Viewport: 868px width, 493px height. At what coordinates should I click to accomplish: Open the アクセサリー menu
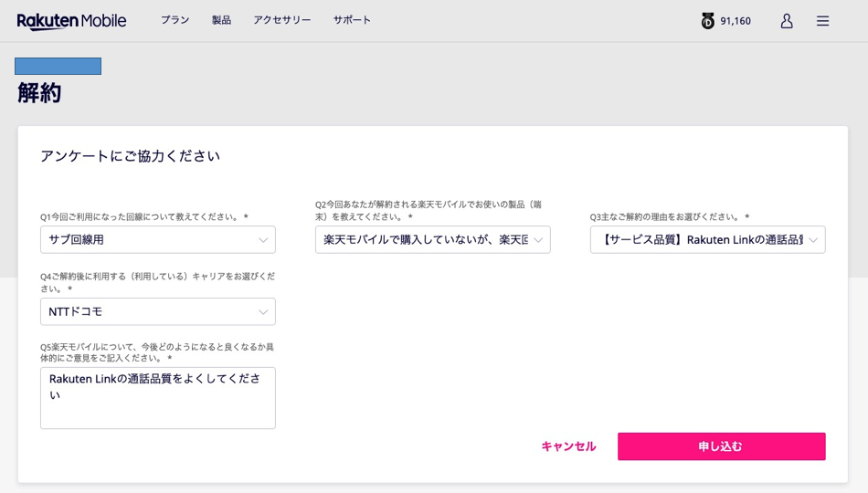[x=281, y=20]
